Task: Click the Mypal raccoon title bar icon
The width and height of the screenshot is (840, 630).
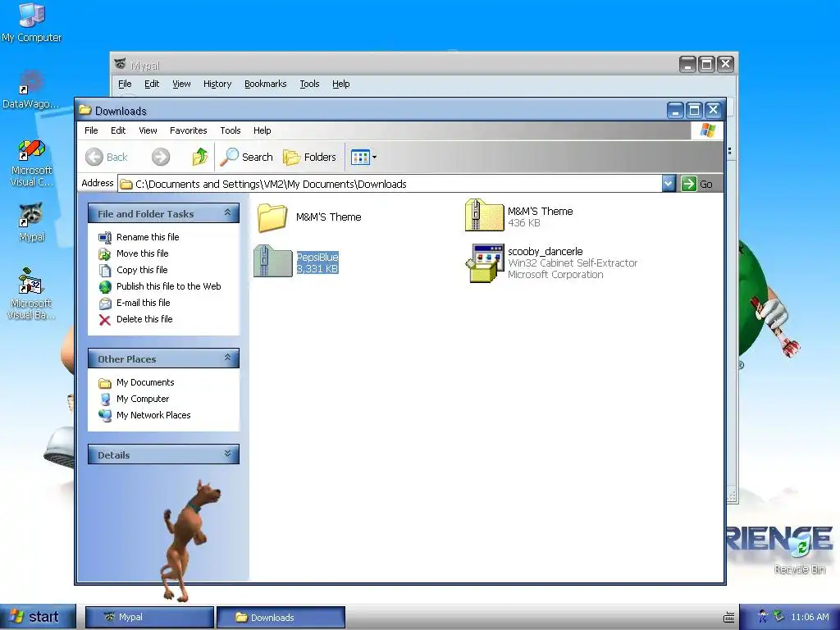Action: [x=121, y=64]
